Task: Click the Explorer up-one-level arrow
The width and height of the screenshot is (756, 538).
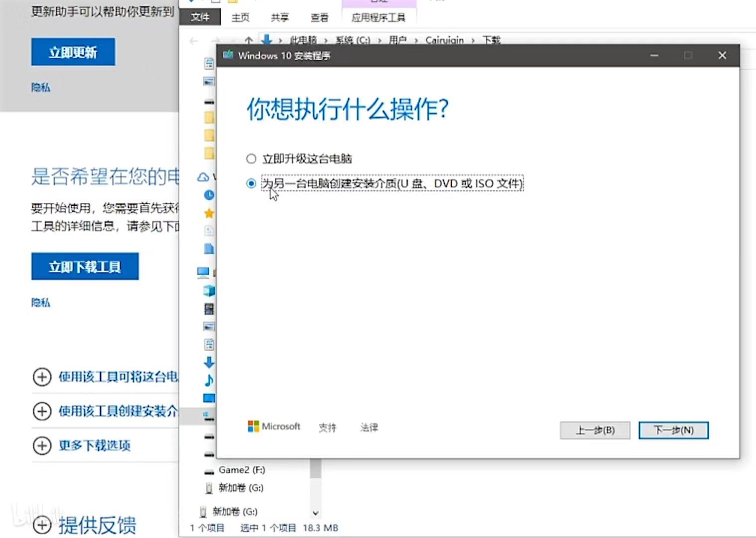Action: point(249,40)
